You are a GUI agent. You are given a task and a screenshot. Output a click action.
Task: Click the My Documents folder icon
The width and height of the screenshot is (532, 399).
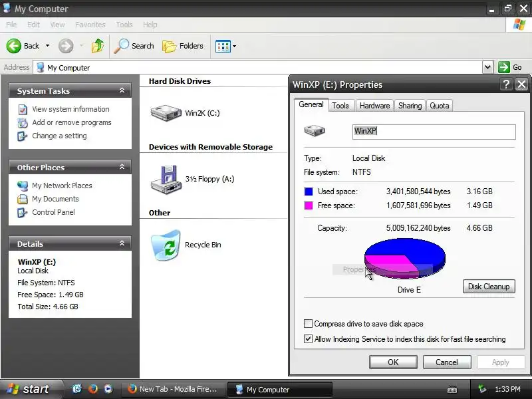(x=23, y=199)
